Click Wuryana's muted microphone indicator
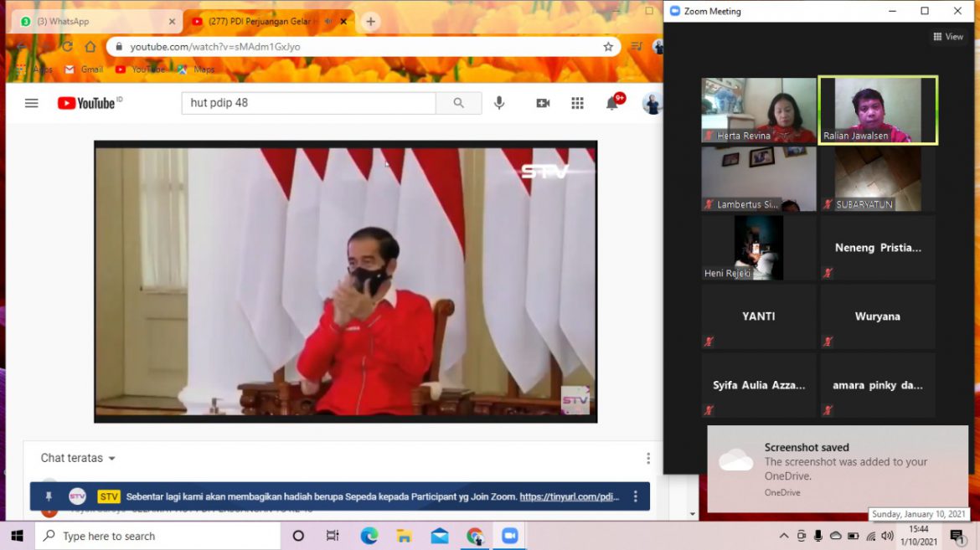 [x=828, y=341]
